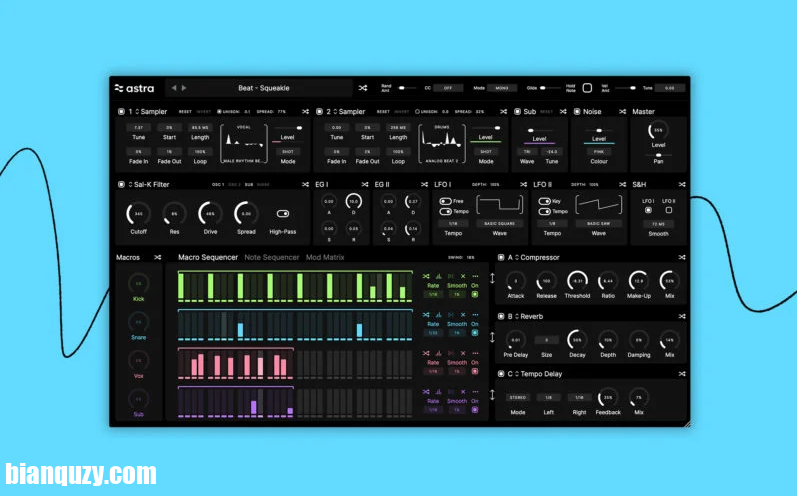The width and height of the screenshot is (797, 496).
Task: Toggle the 2 Sampler power button
Action: [319, 111]
